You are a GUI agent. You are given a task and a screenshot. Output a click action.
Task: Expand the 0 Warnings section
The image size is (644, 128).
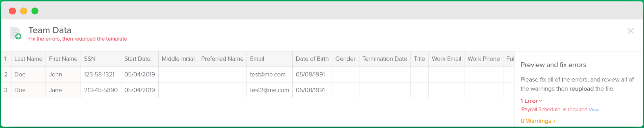(x=538, y=121)
